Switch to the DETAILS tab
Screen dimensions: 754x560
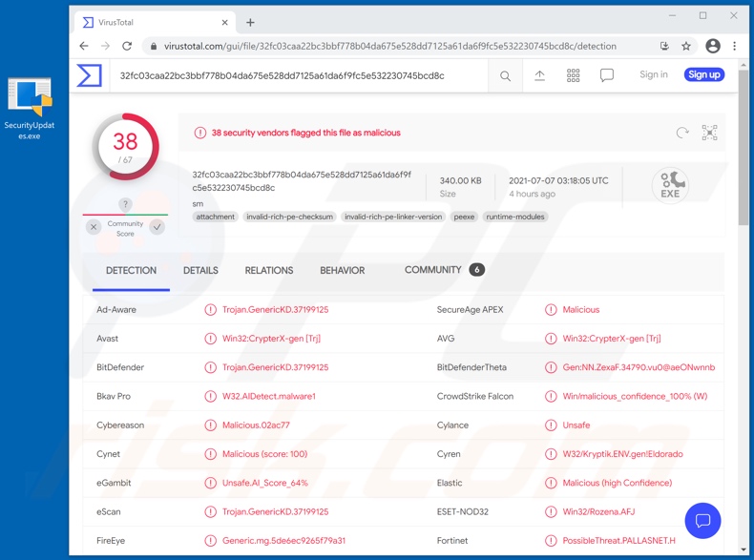(200, 271)
